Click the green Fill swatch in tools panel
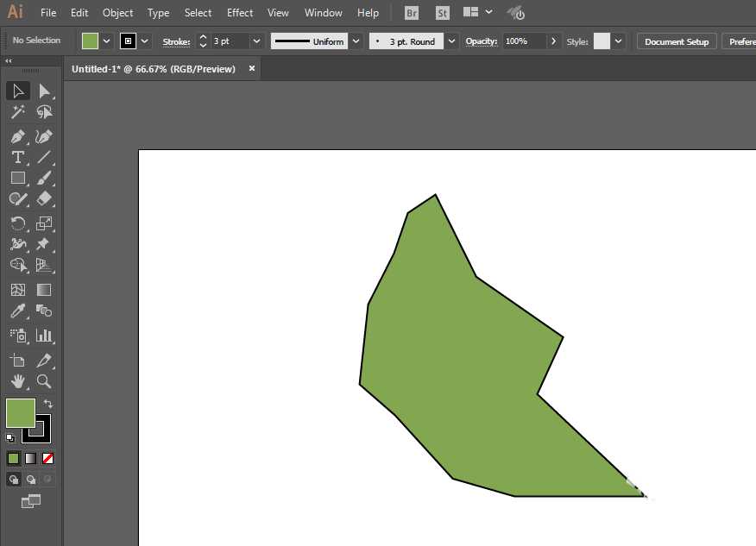This screenshot has height=546, width=756. (x=20, y=412)
